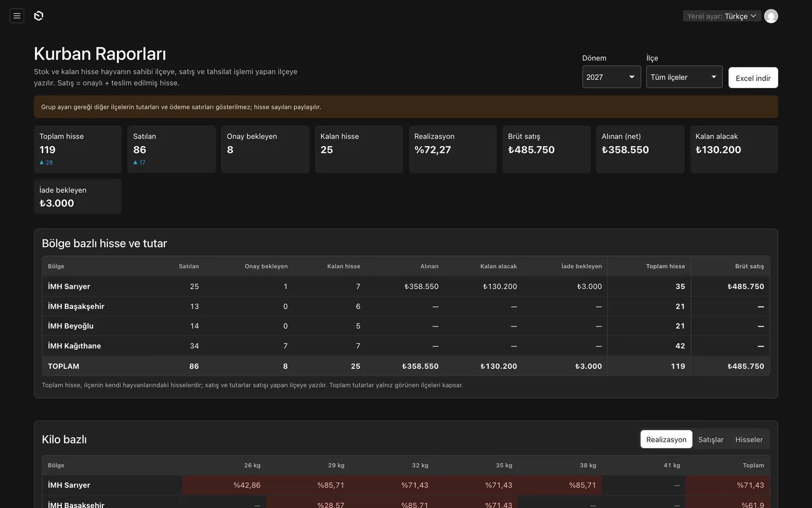This screenshot has height=508, width=812.
Task: Click the İade bekleyen column header
Action: (582, 266)
